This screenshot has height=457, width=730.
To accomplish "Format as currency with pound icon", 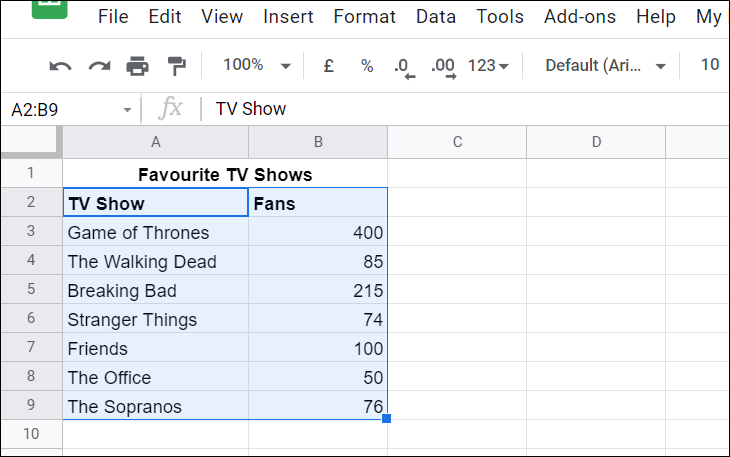I will click(328, 66).
